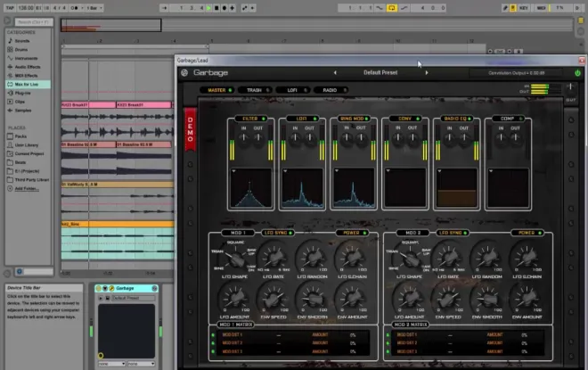The image size is (588, 370).
Task: Open the 1 Bar quantization dropdown
Action: [x=94, y=8]
